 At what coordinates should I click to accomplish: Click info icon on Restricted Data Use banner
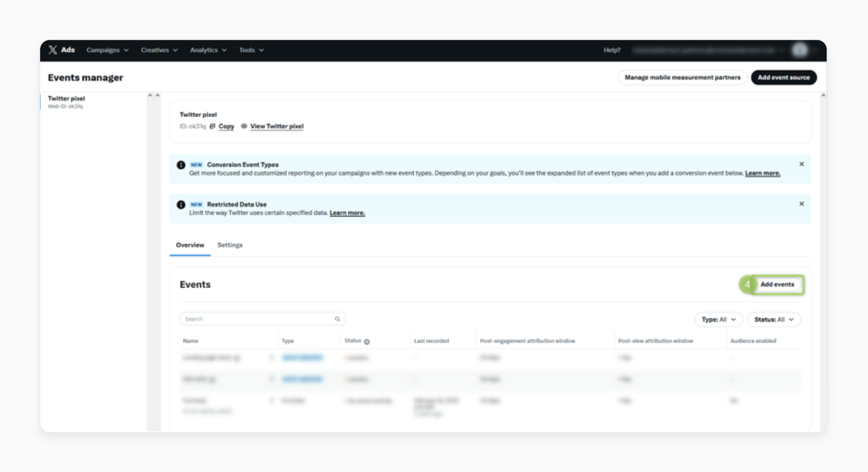[x=181, y=205]
